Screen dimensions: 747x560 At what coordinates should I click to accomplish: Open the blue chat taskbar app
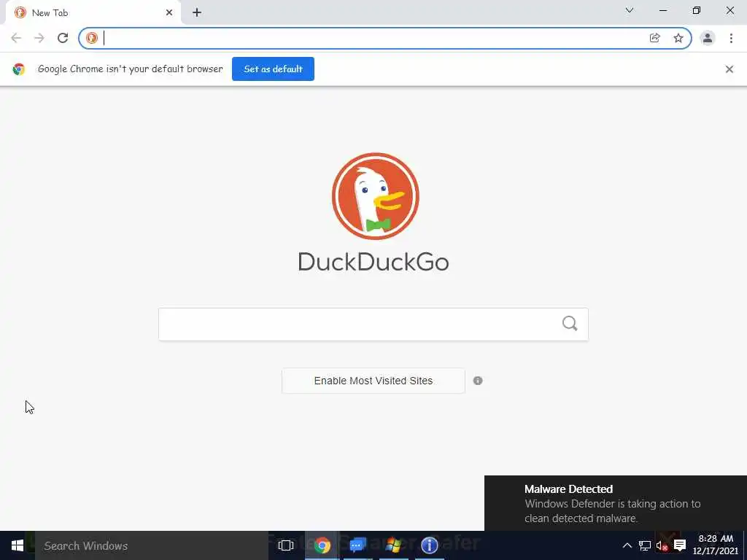click(357, 545)
